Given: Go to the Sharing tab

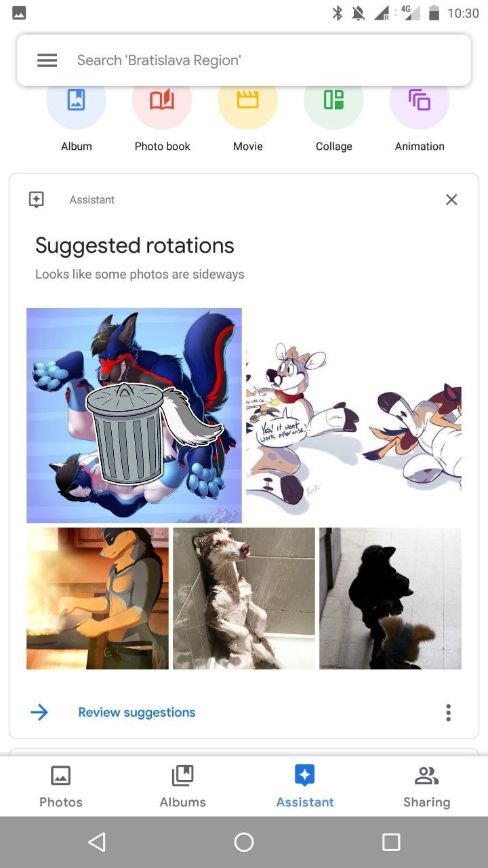Looking at the screenshot, I should coord(427,786).
